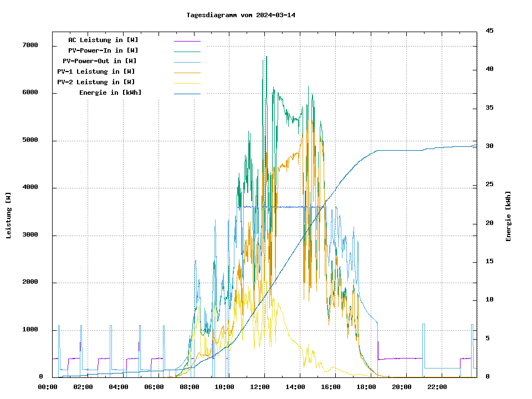Click the left axis title Leistung [W]
Screen dimensions: 532x399
(x=9, y=215)
